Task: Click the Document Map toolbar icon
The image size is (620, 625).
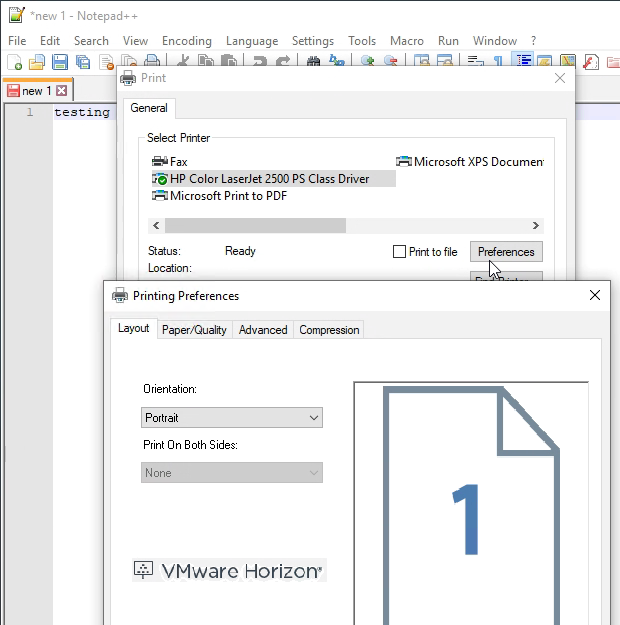Action: [568, 60]
